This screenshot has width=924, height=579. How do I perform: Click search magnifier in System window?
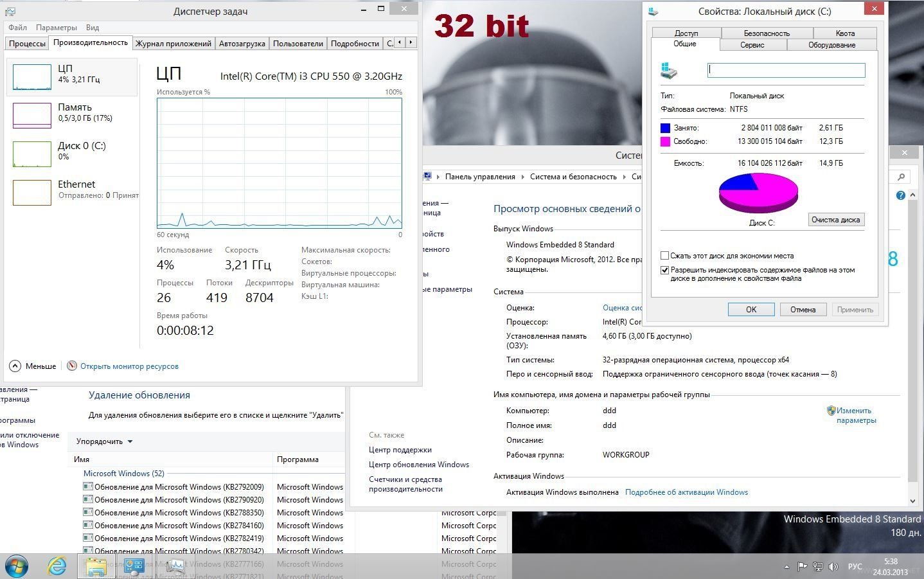click(x=901, y=177)
